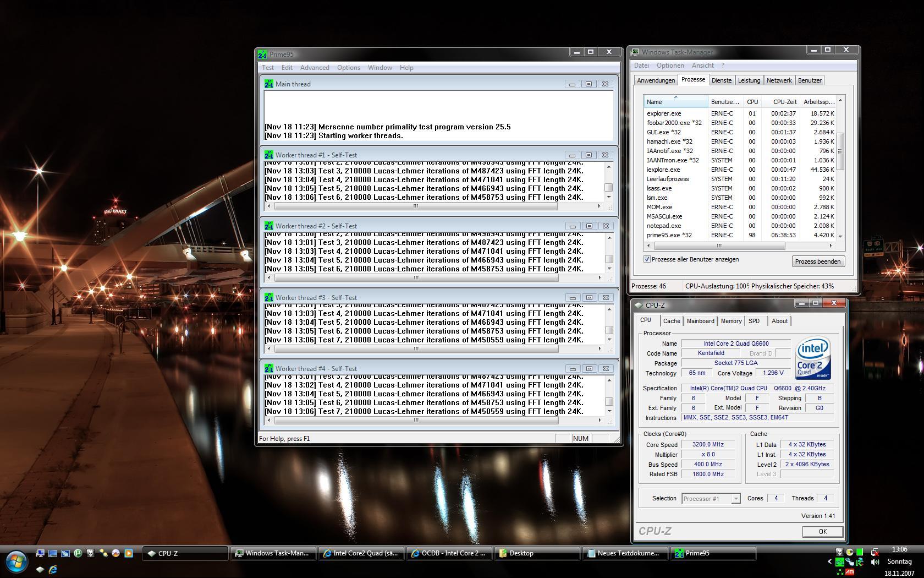Viewport: 924px width, 578px height.
Task: Sort processes by the CPU column header
Action: (x=753, y=101)
